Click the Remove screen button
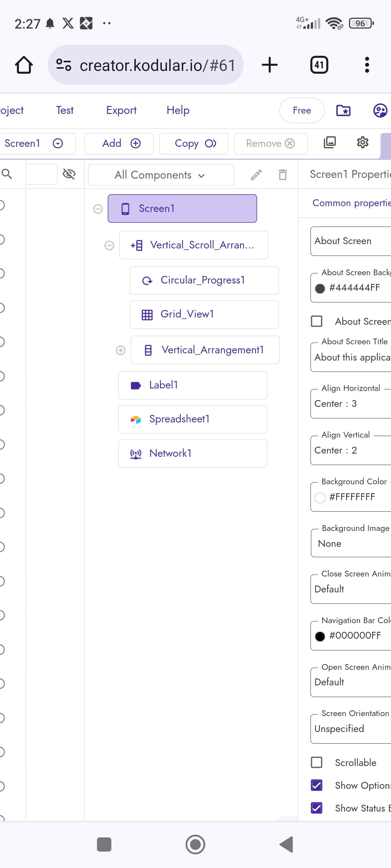This screenshot has width=391, height=868. tap(271, 144)
